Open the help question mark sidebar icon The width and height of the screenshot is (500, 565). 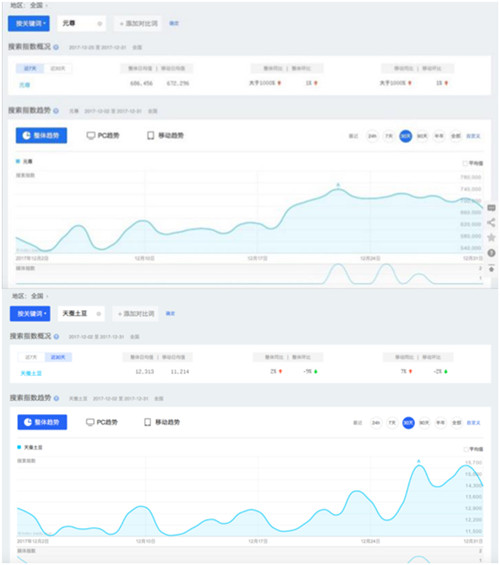[x=491, y=253]
